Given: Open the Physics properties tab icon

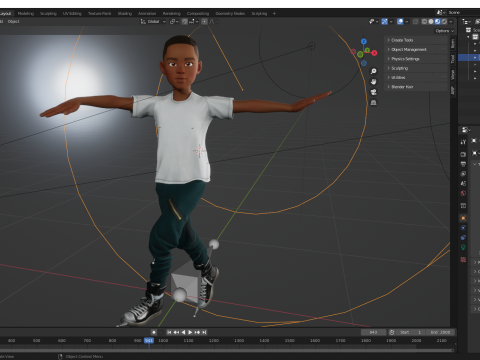Looking at the screenshot, I should [x=463, y=228].
